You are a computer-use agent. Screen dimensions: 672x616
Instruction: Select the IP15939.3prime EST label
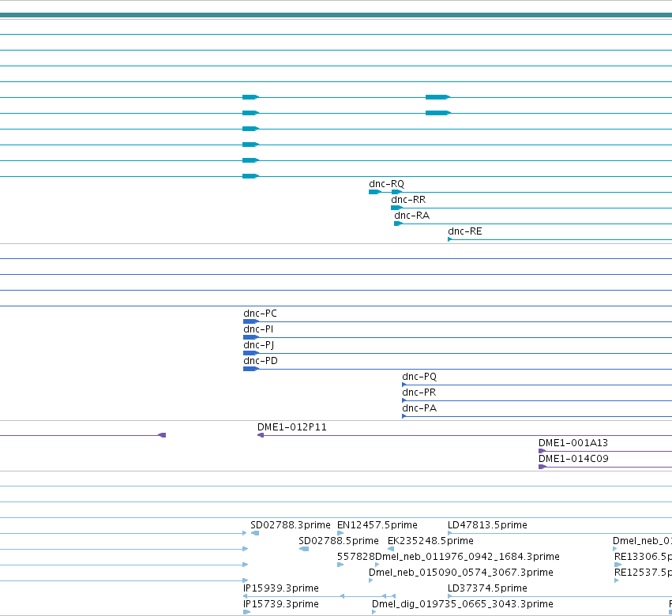(280, 588)
